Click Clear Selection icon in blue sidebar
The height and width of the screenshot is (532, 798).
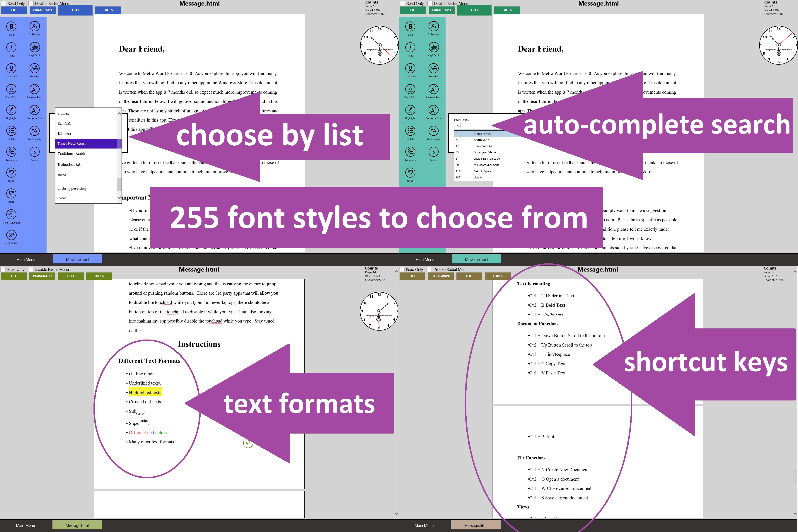[11, 214]
